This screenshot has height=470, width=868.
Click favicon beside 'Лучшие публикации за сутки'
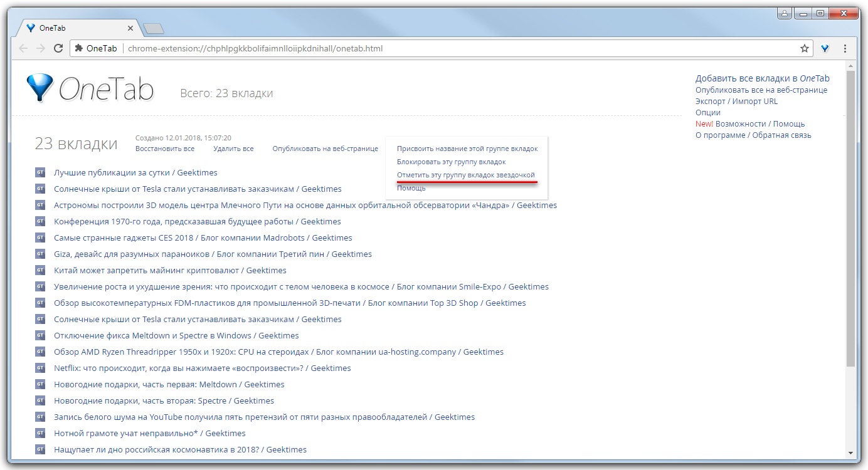(x=40, y=172)
